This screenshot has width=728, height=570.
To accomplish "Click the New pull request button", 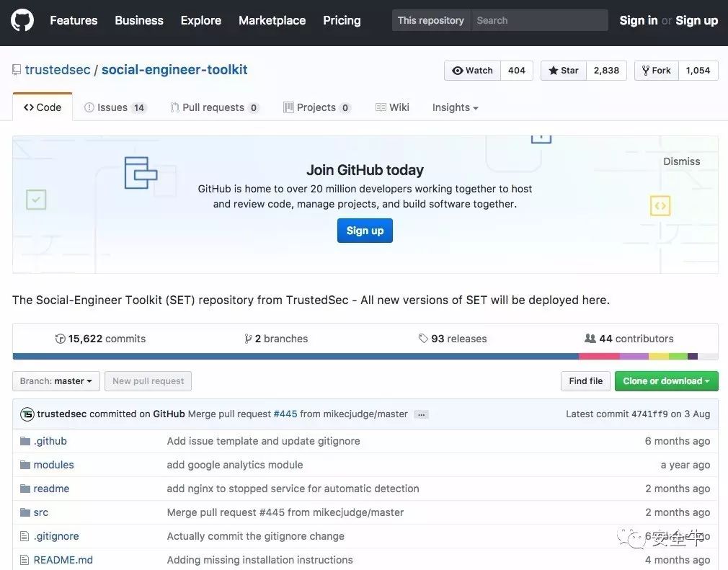I will [148, 381].
